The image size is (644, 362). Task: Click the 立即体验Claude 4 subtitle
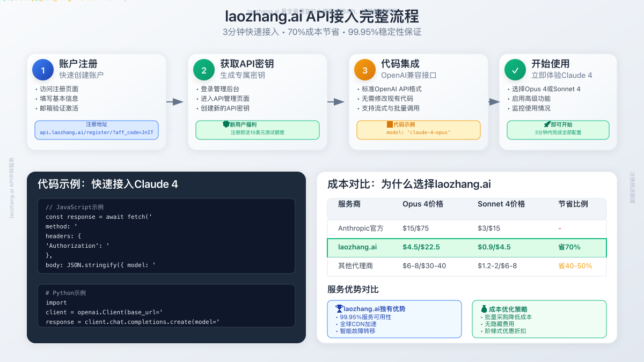click(x=562, y=75)
